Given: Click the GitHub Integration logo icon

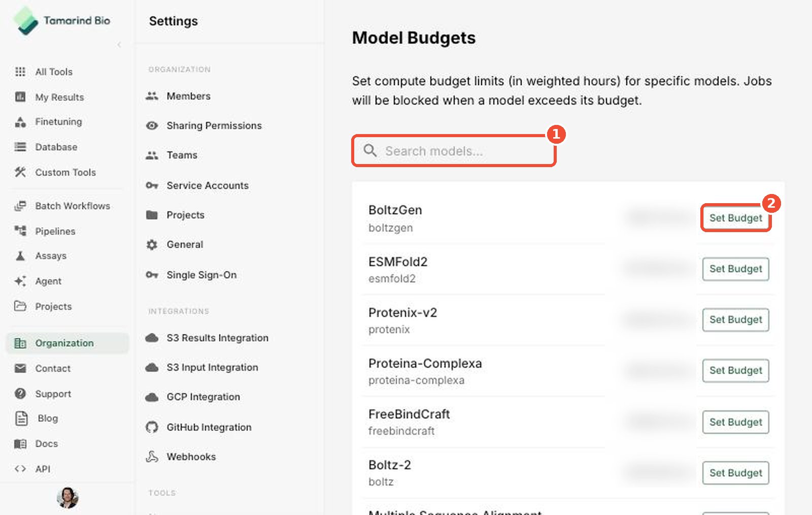Looking at the screenshot, I should click(x=152, y=427).
